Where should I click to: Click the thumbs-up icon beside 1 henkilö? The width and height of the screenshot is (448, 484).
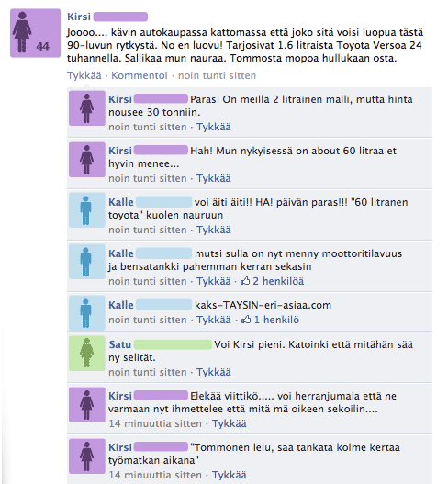click(x=246, y=320)
